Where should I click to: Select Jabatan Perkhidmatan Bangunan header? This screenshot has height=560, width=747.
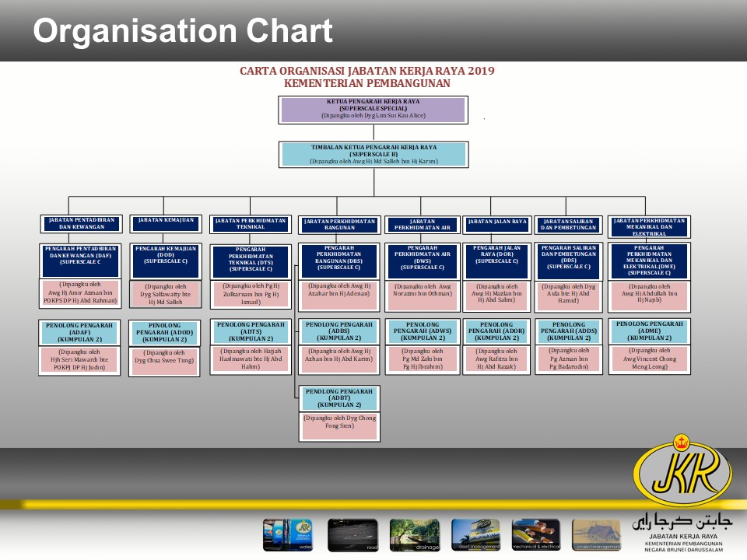coord(339,225)
